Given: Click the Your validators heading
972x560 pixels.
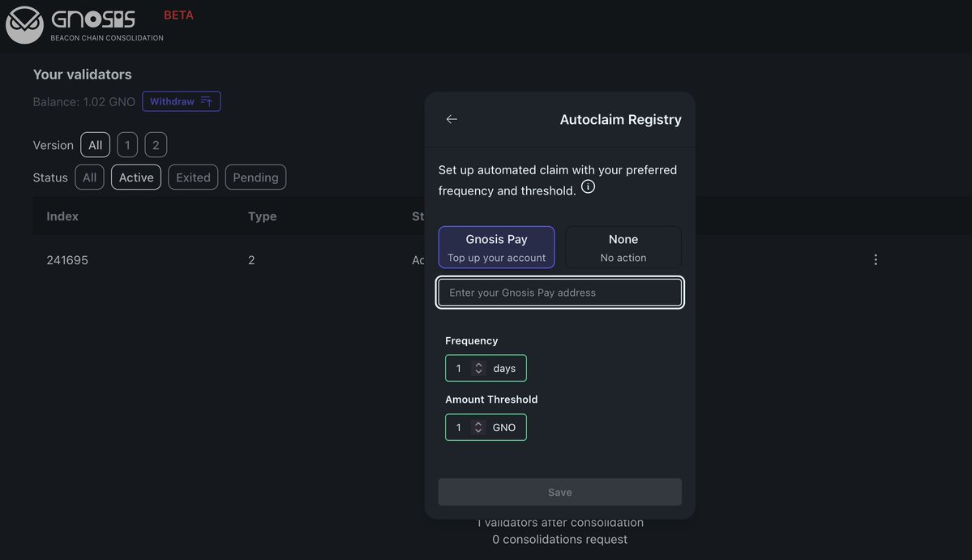Looking at the screenshot, I should 83,75.
